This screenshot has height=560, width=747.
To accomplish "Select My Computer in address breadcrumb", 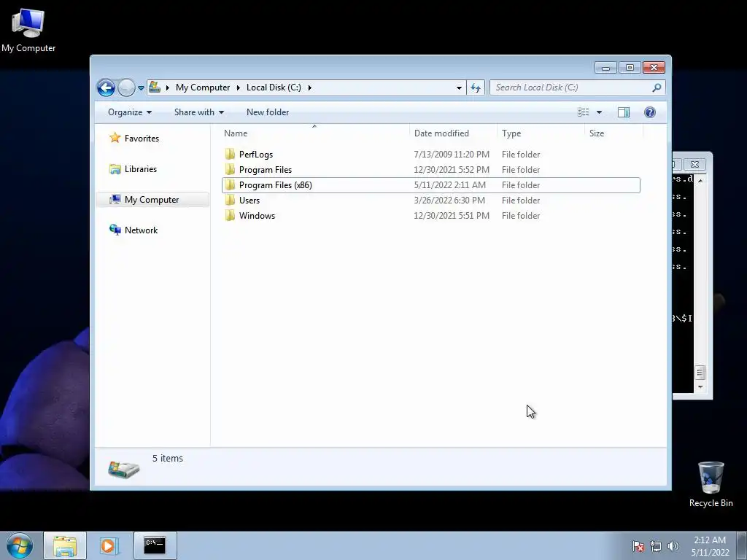I will (x=203, y=87).
